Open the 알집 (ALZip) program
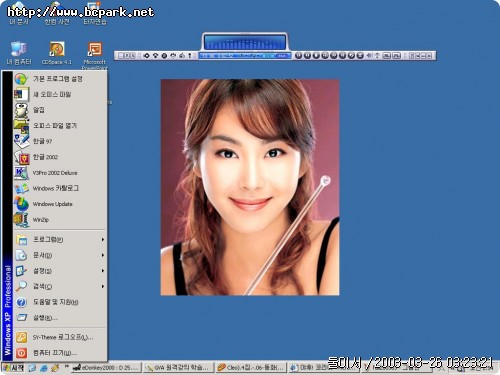 (60, 110)
